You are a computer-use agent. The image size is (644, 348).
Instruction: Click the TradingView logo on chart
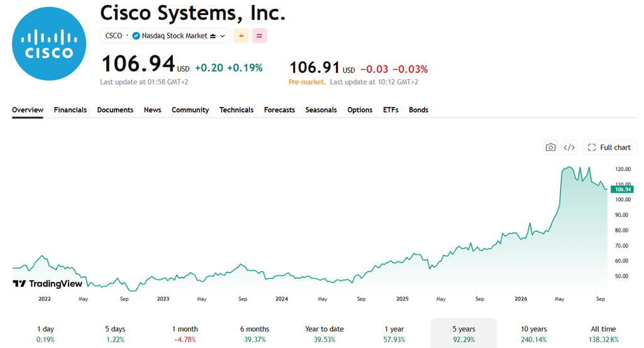point(48,283)
